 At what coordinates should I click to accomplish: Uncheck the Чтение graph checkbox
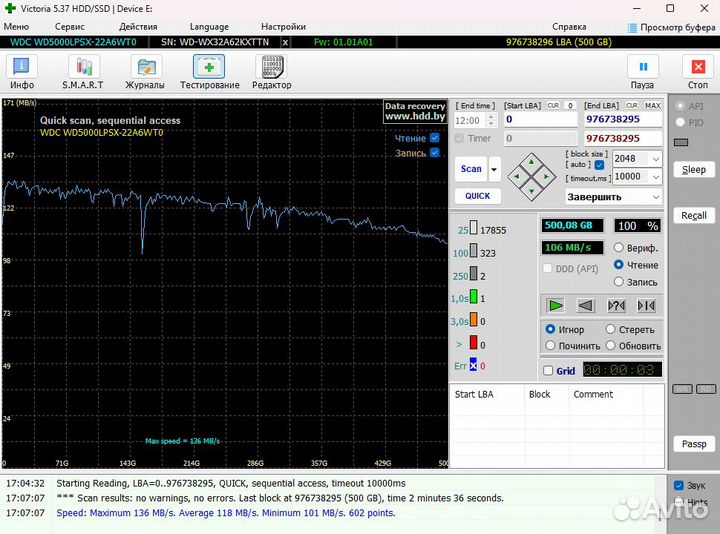click(x=434, y=138)
